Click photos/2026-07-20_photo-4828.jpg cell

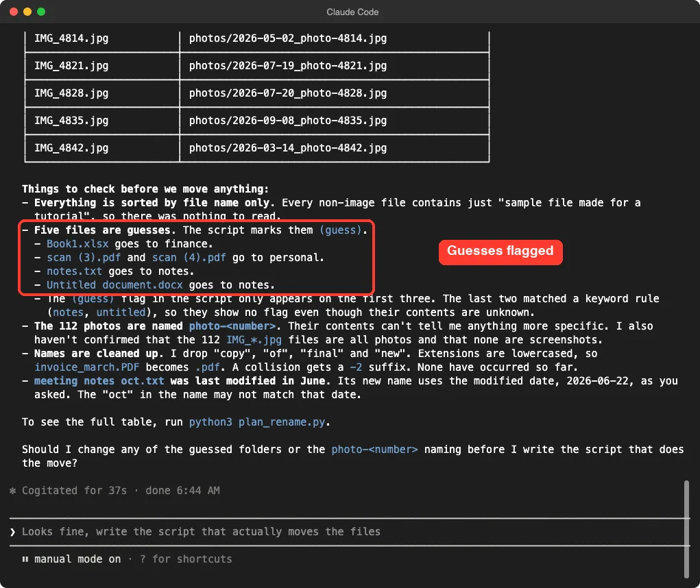[x=335, y=93]
